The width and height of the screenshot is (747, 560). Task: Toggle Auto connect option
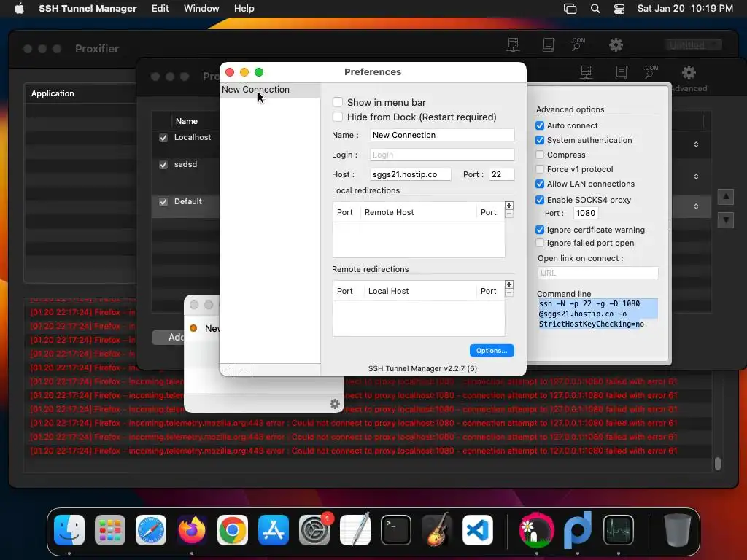[x=540, y=125]
